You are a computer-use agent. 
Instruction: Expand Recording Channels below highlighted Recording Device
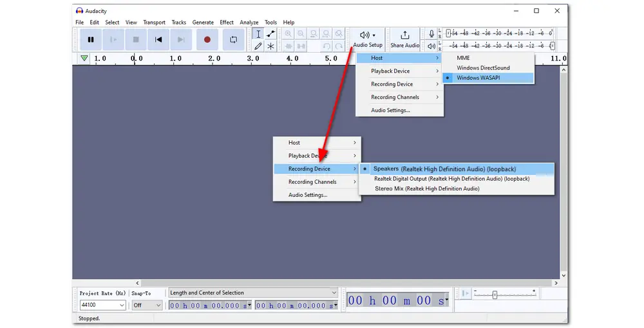click(317, 182)
